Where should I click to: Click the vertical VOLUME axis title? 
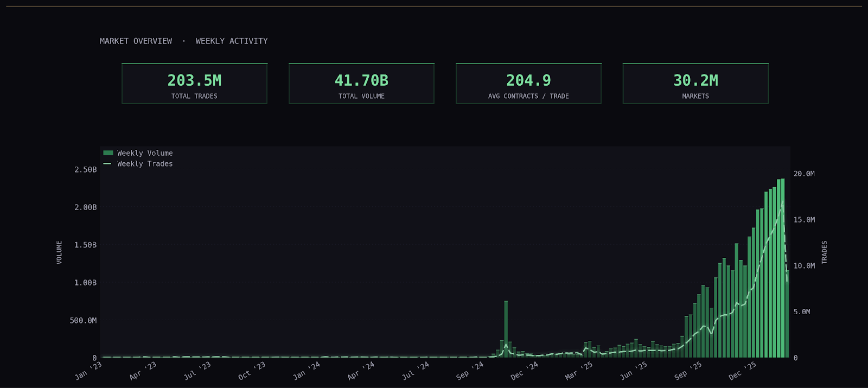click(59, 252)
